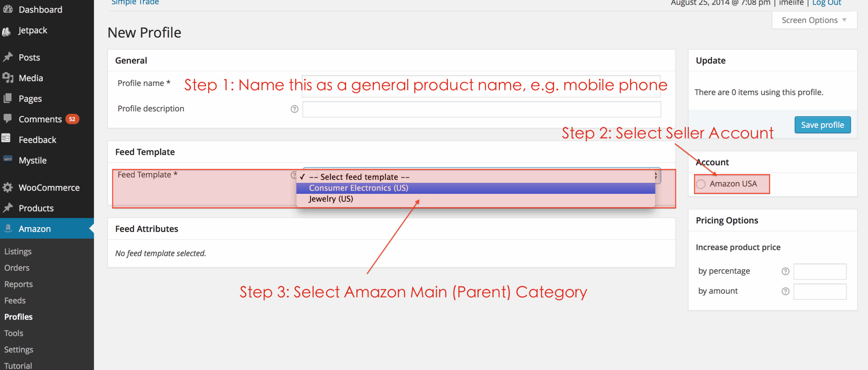Click the by amount price field

(x=820, y=291)
